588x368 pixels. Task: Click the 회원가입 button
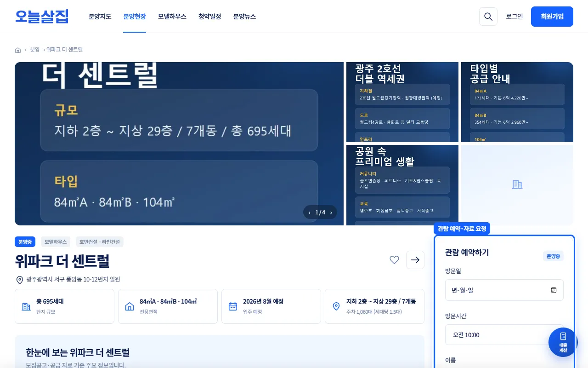552,17
